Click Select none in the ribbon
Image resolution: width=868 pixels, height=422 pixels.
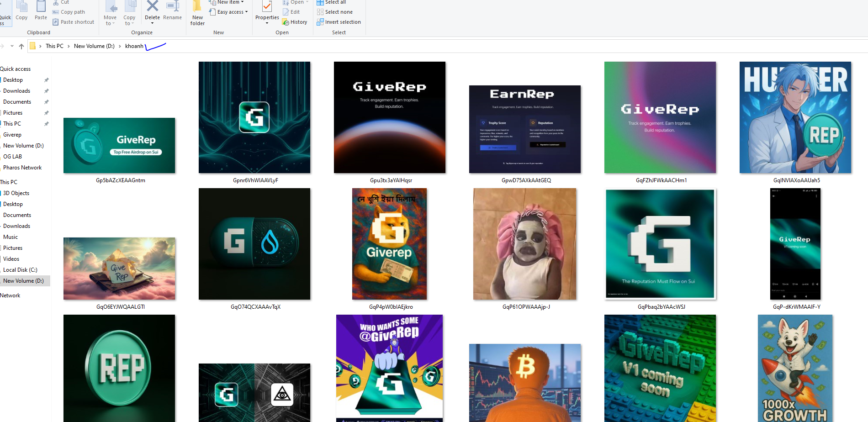coord(334,12)
